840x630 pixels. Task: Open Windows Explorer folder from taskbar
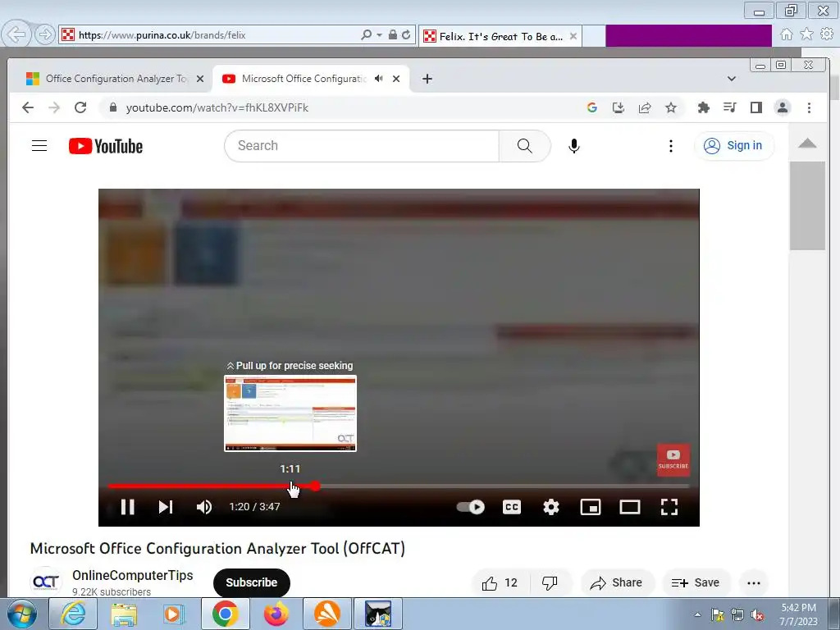124,614
